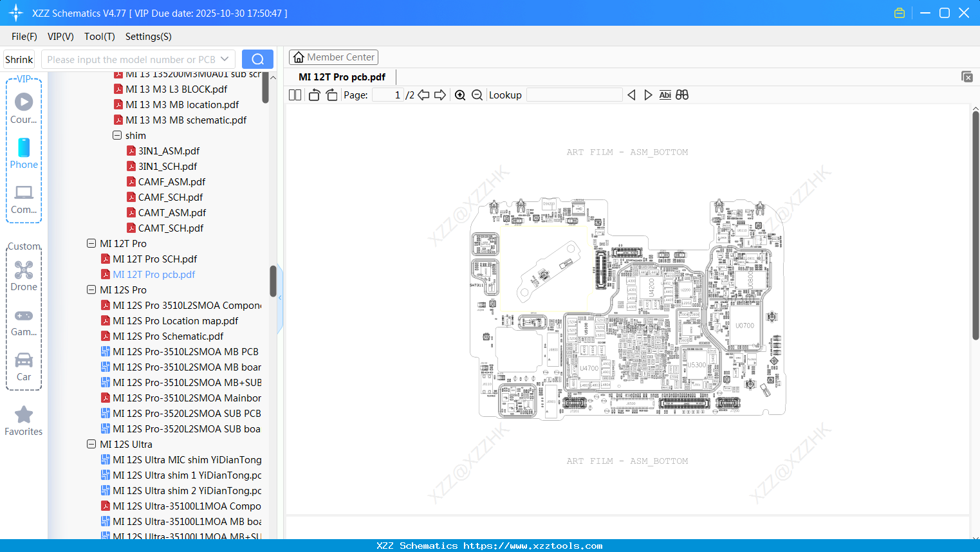This screenshot has width=980, height=552.
Task: Open the two-page view mode
Action: pyautogui.click(x=295, y=95)
